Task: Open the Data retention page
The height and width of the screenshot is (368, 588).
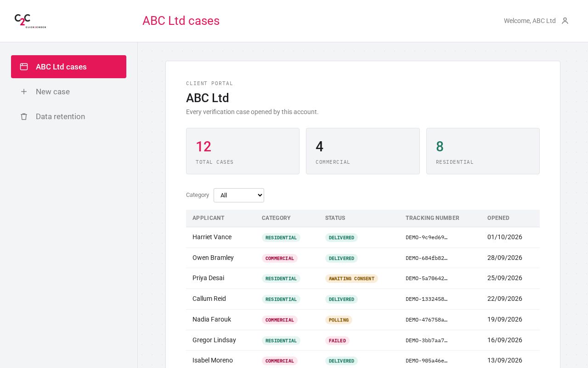Action: coord(68,116)
